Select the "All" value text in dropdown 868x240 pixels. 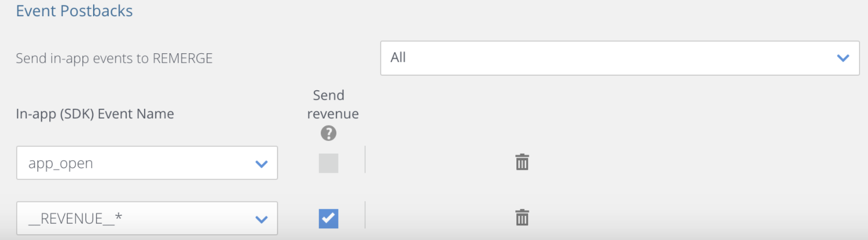tap(398, 58)
